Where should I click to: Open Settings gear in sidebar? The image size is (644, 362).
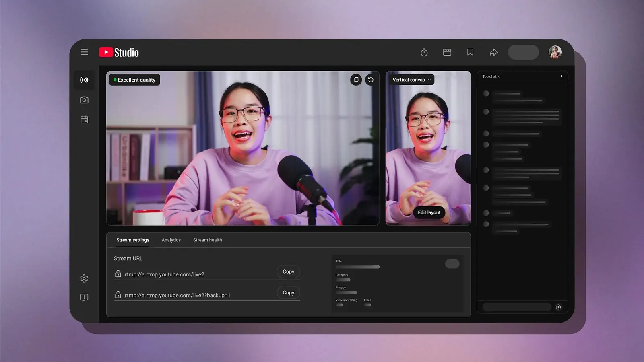[84, 278]
